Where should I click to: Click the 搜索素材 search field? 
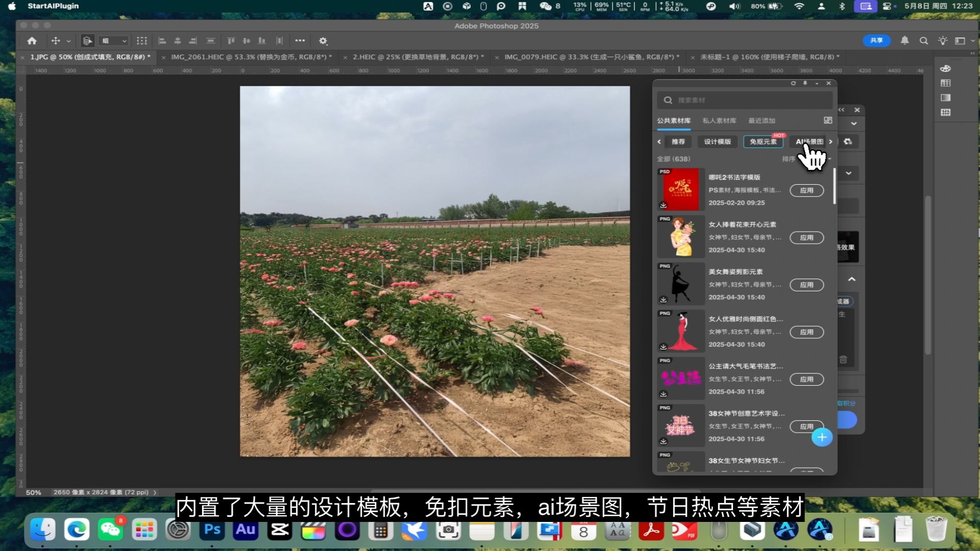pos(745,101)
